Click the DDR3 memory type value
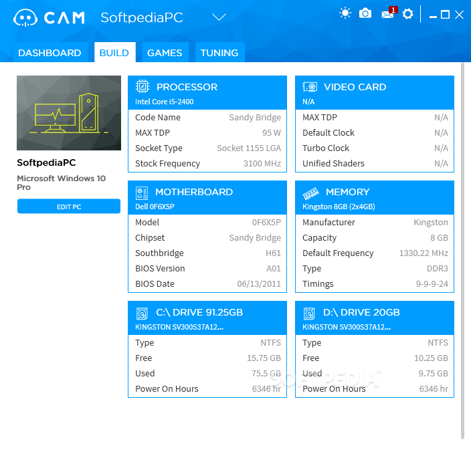The image size is (471, 476). [438, 269]
